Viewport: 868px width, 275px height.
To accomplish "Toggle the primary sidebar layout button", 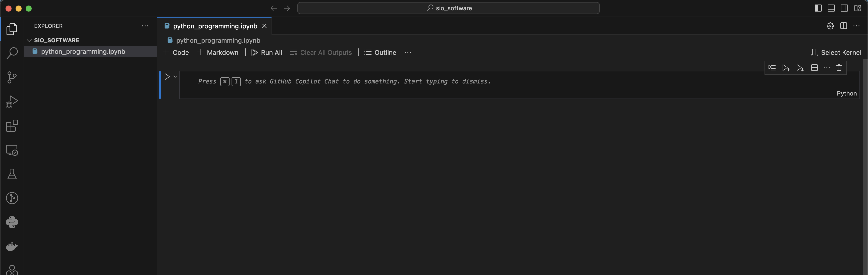I will pos(818,8).
